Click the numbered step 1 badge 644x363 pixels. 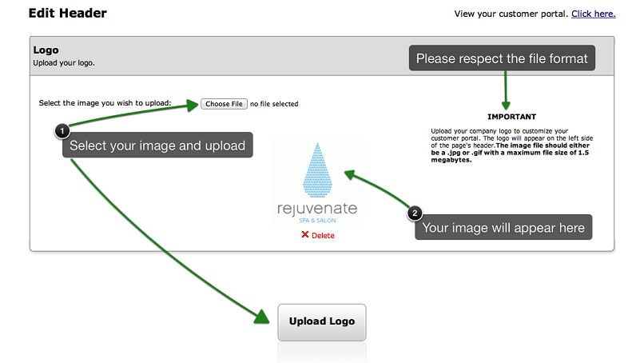click(62, 131)
